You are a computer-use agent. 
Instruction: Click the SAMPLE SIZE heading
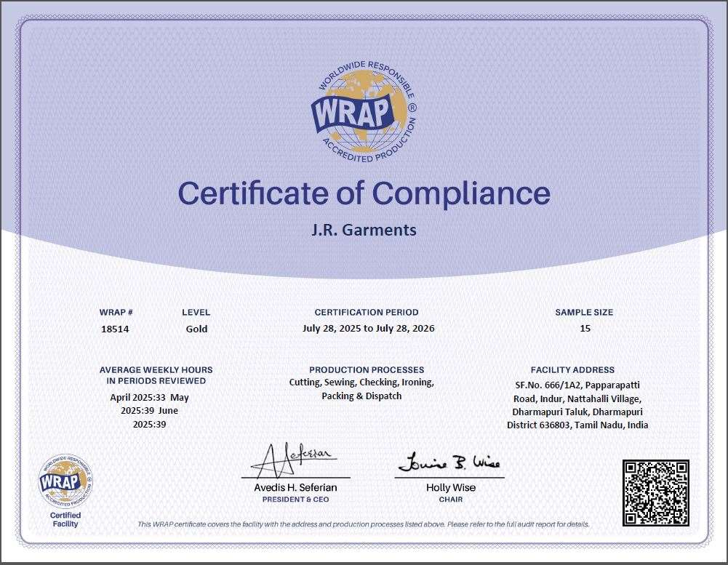[584, 312]
